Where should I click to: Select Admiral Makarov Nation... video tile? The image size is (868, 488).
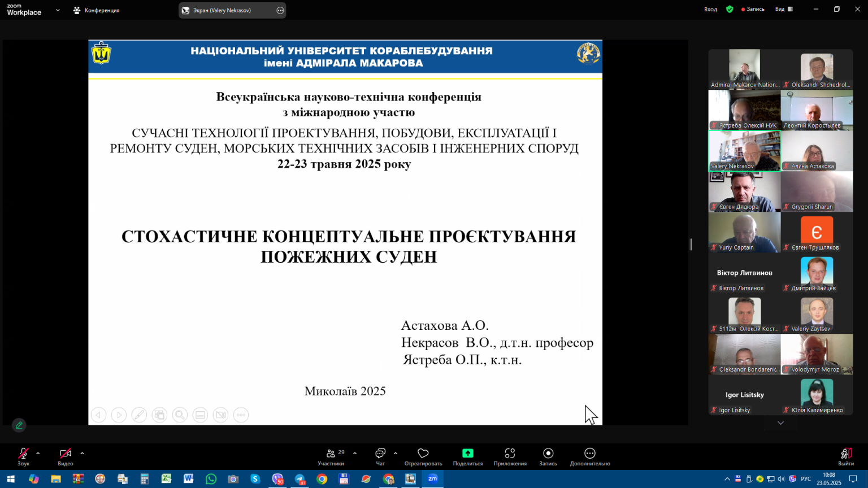(744, 69)
